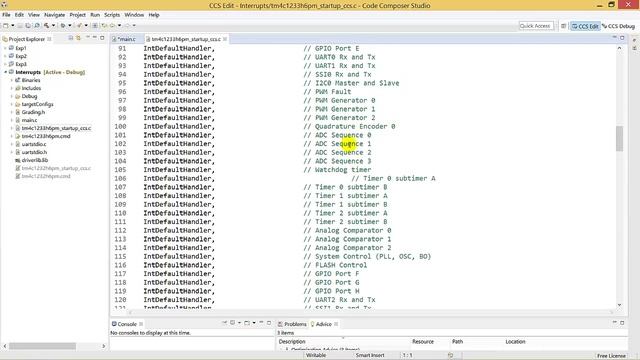Viewport: 640px width, 360px height.
Task: Click the Project Explorer horizontal scrollbar thumb
Action: pyautogui.click(x=42, y=346)
